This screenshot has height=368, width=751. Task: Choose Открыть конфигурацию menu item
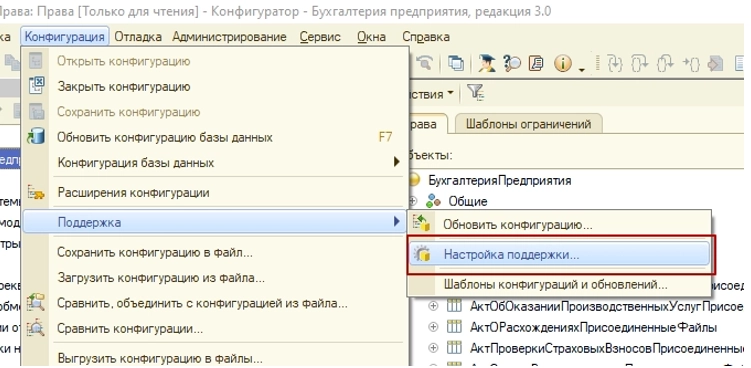(215, 61)
